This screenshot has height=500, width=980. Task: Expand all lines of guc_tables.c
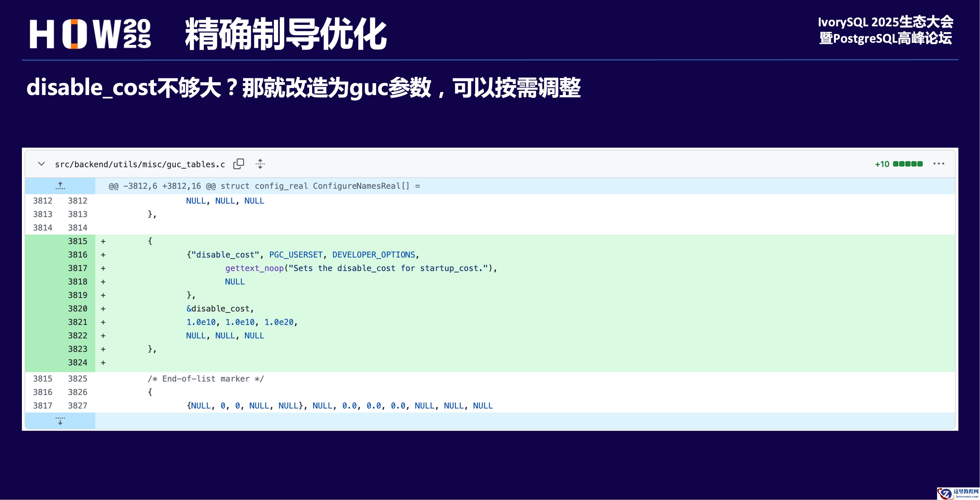[260, 164]
